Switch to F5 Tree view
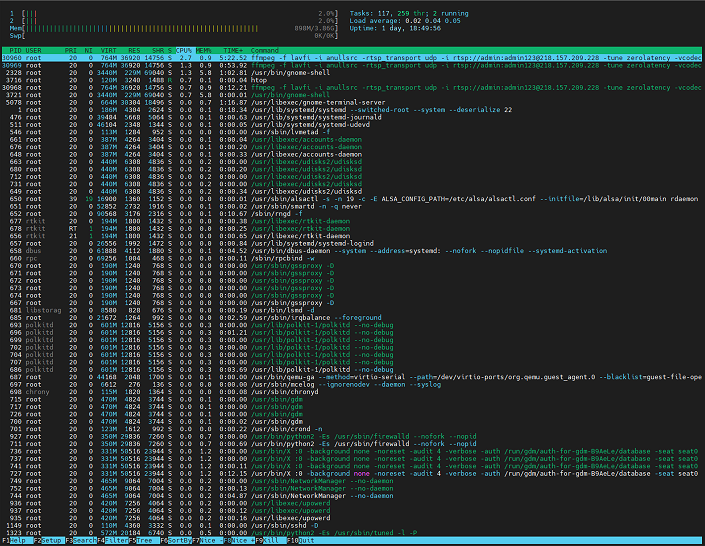 tap(144, 541)
